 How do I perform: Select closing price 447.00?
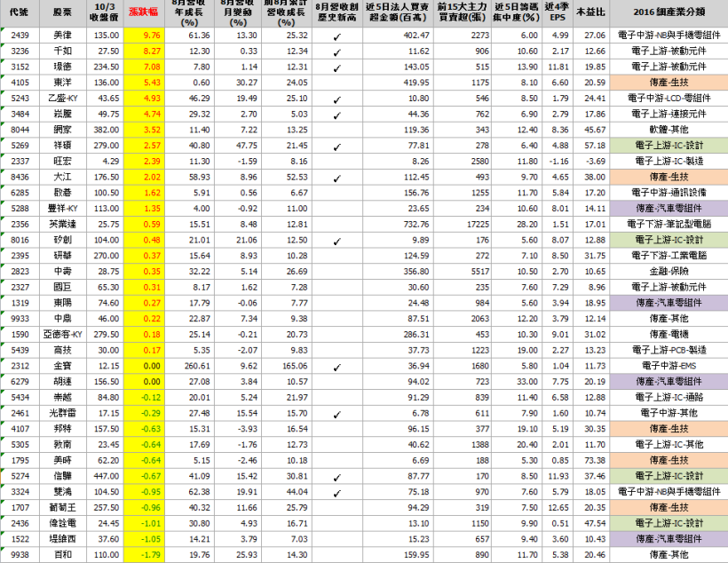click(107, 476)
